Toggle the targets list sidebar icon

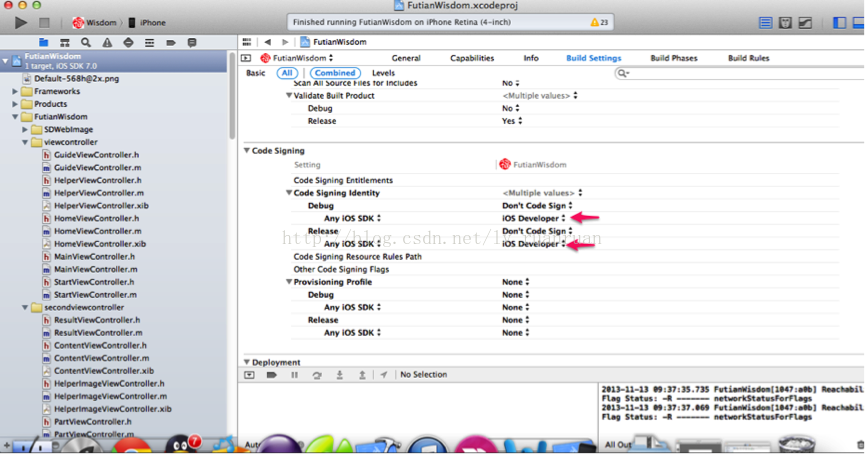[x=246, y=58]
